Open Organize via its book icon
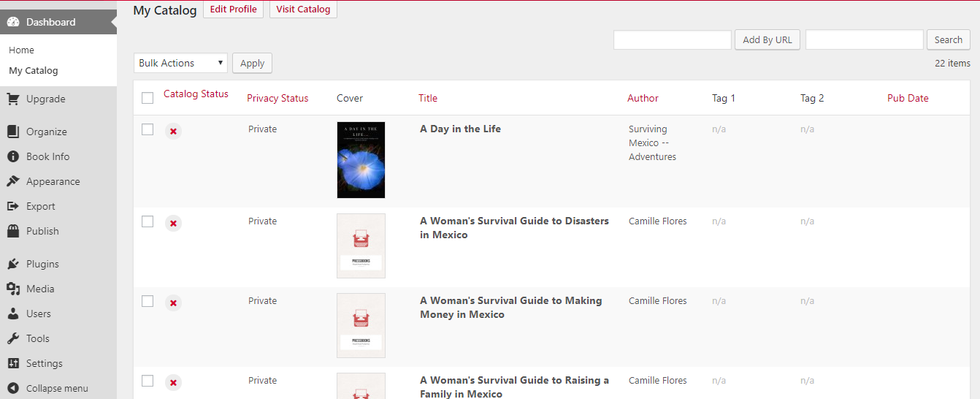 coord(13,132)
